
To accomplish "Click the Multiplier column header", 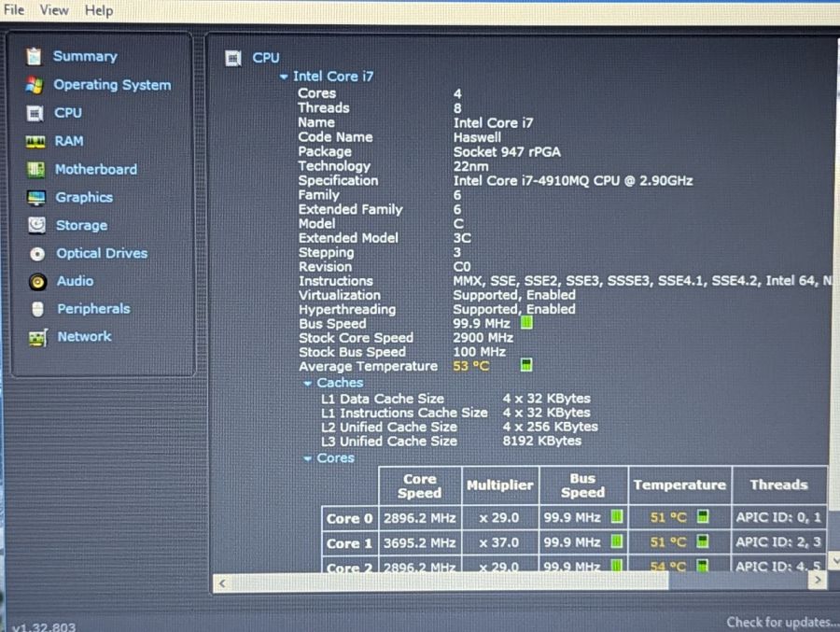I will click(x=499, y=485).
